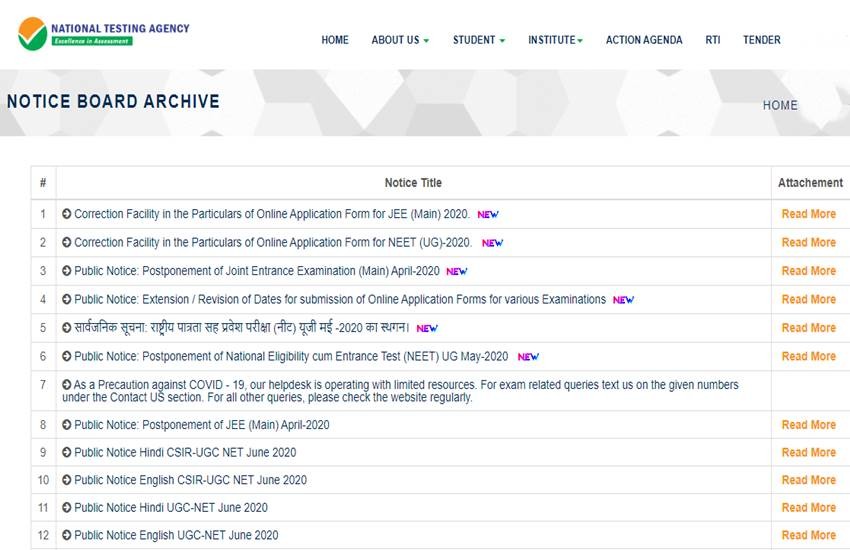
Task: Open Public Notice English CSIR-UGC NET June 2020
Action: point(190,480)
